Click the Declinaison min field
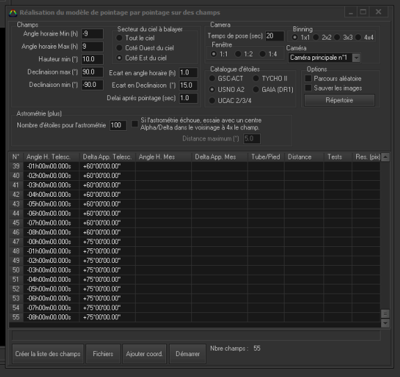This screenshot has width=400, height=377. [92, 85]
